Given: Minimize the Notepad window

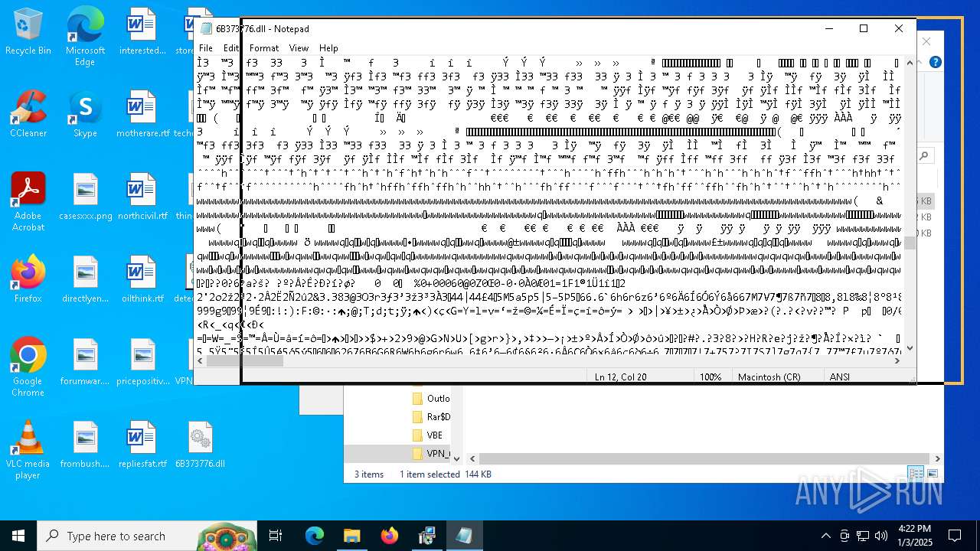Looking at the screenshot, I should [x=828, y=29].
